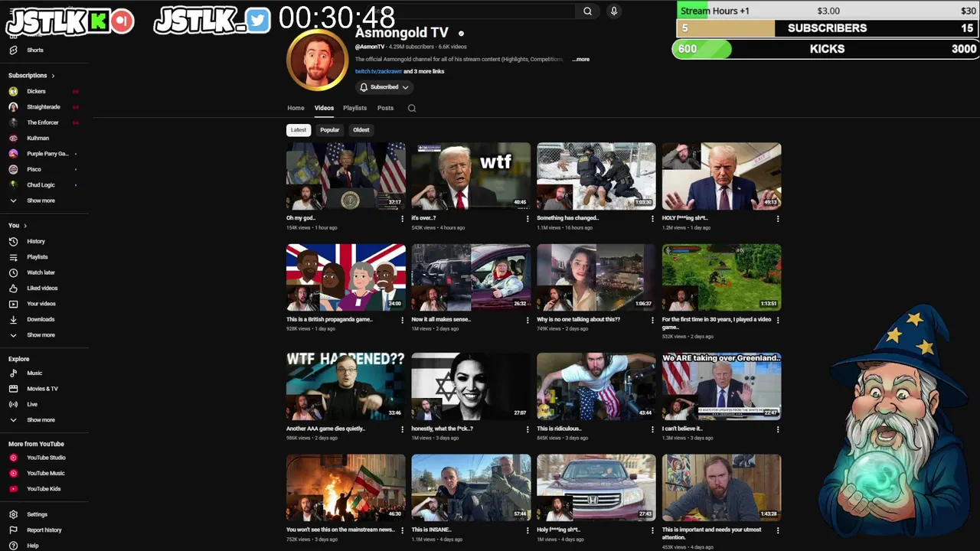Switch to the Videos tab
The width and height of the screenshot is (980, 551).
pos(324,108)
